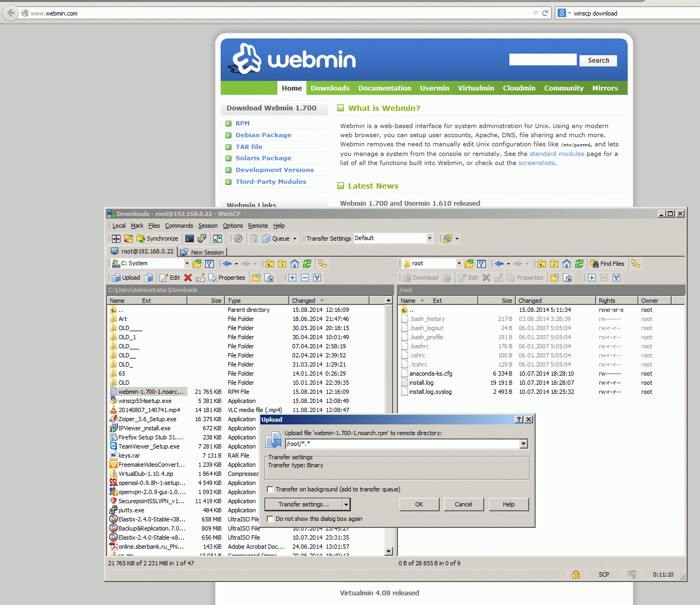Open the Mark menu in WinSCP
The image size is (700, 605).
point(137,226)
